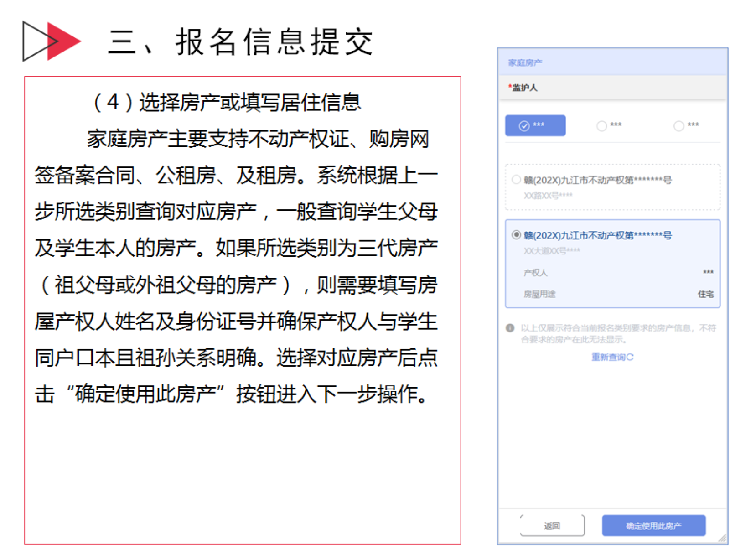This screenshot has height=555, width=756.
Task: Select the second guardian radio option
Action: (x=602, y=126)
